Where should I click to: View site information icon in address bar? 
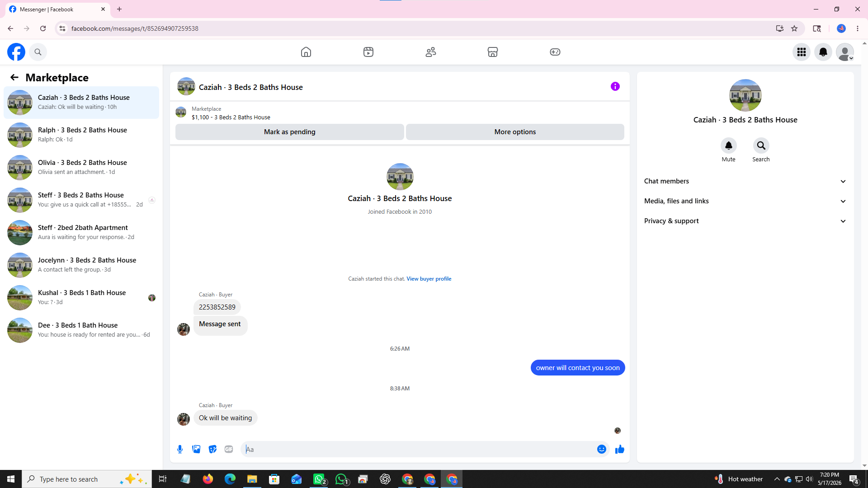[62, 28]
